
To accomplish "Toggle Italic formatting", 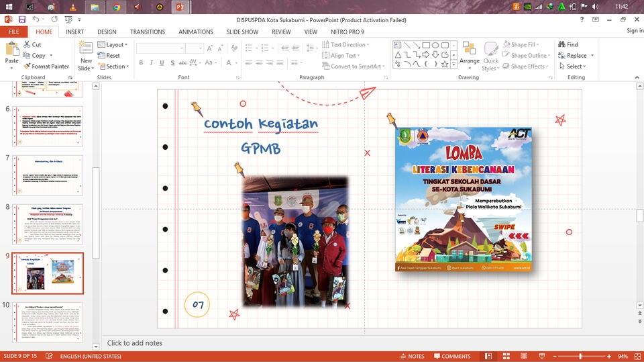I will click(x=151, y=62).
